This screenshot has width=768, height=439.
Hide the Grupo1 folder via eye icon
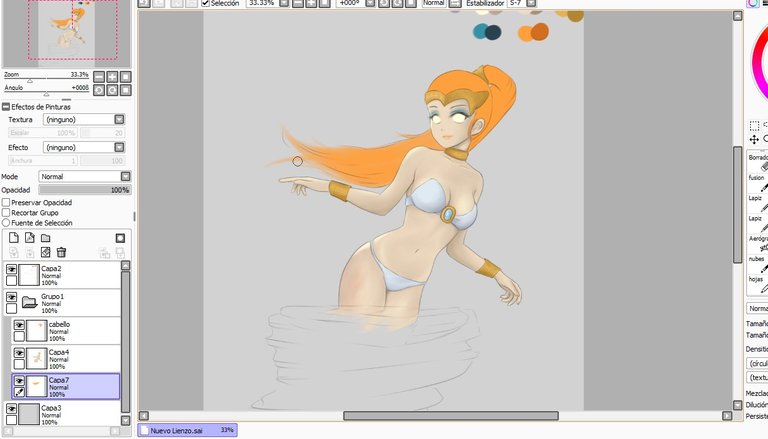click(11, 297)
